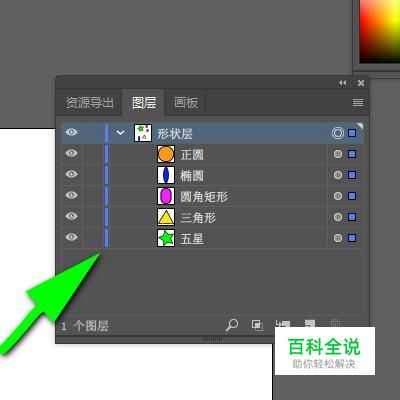This screenshot has height=400, width=400.
Task: Select the row named 椭圆
Action: coord(212,176)
